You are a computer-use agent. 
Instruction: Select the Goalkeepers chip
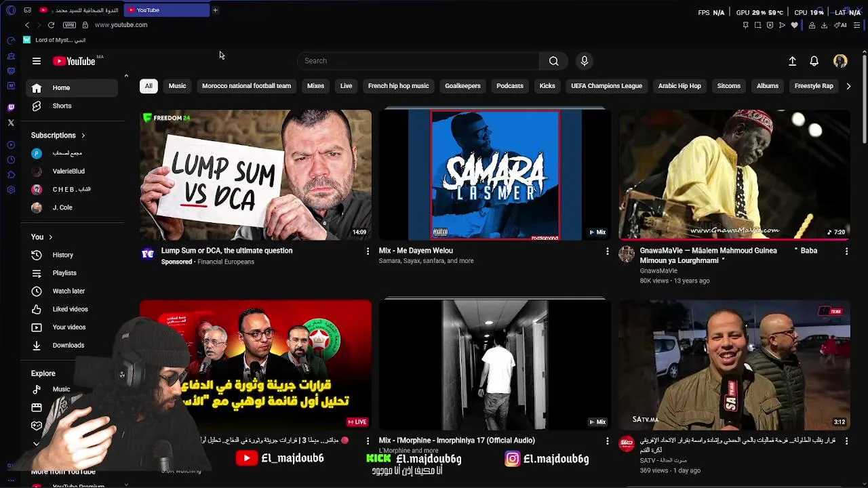point(462,86)
